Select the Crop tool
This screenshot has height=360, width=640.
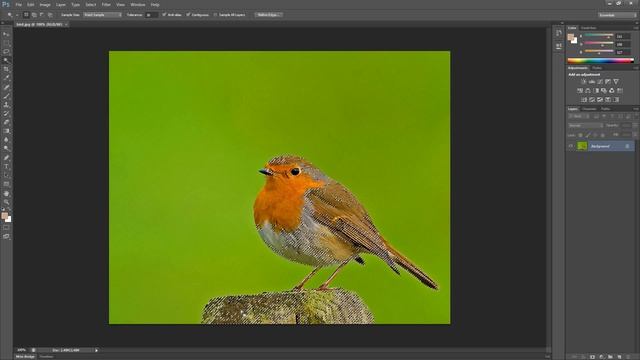point(6,69)
